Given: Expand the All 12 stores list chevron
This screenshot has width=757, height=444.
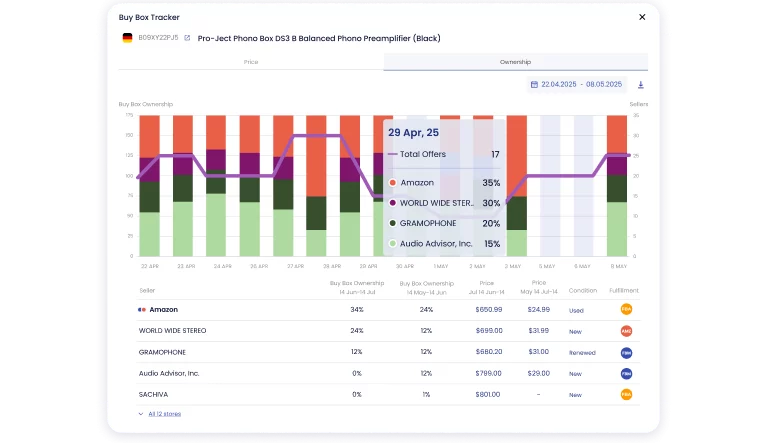Looking at the screenshot, I should [141, 414].
